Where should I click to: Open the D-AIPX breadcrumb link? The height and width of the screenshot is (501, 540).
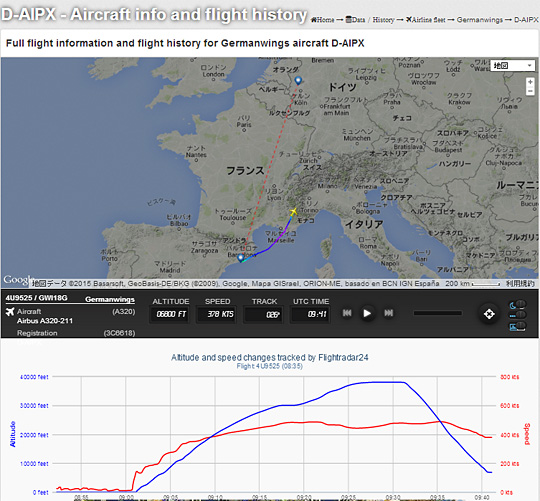[526, 20]
